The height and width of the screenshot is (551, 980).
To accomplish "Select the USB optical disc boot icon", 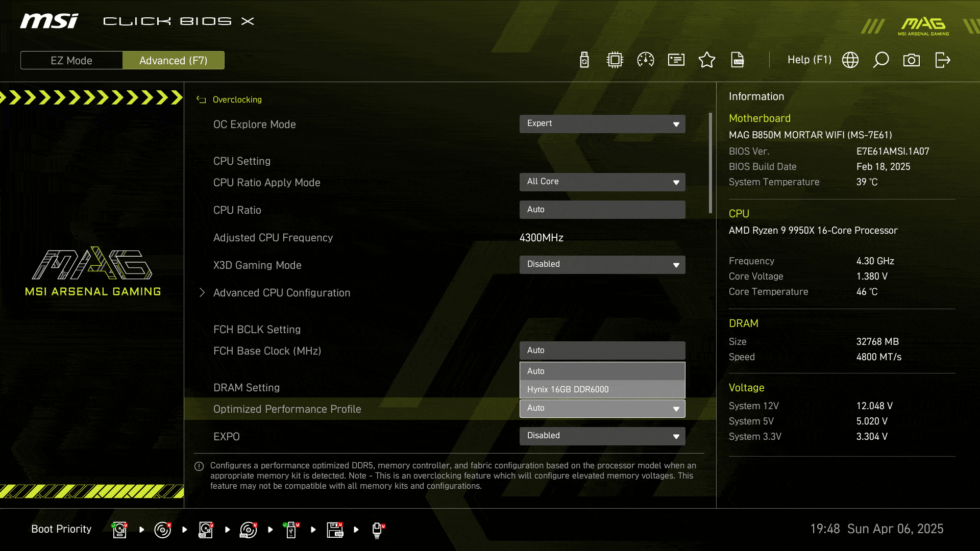I will click(249, 530).
